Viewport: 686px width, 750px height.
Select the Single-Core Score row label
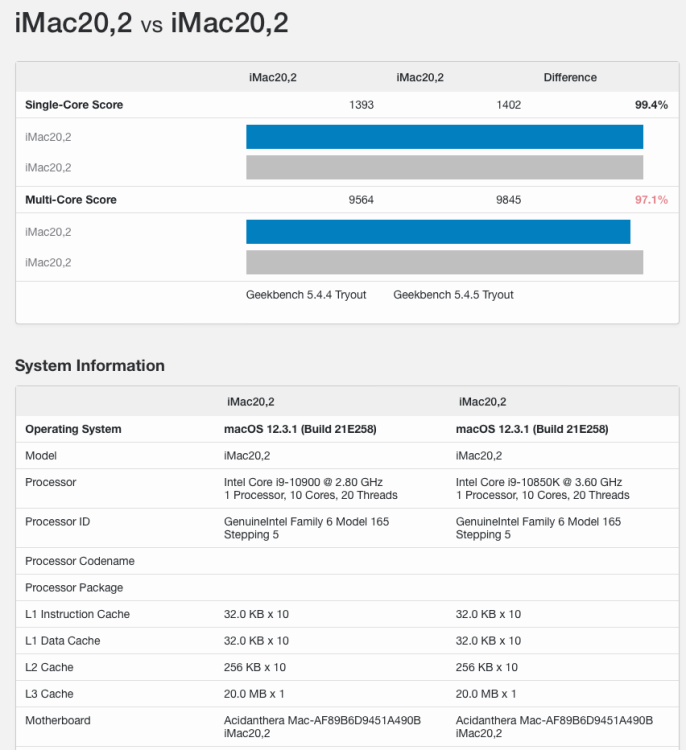74,105
